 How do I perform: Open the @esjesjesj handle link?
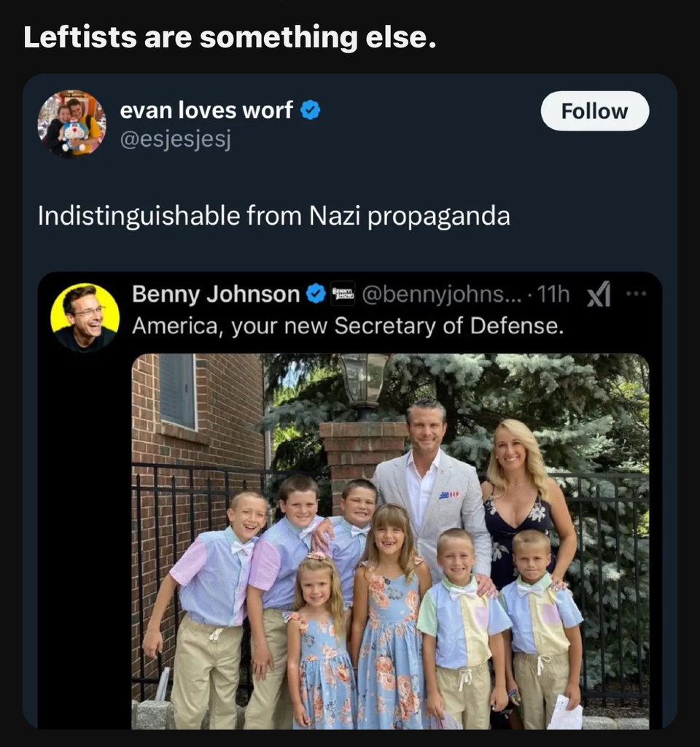pos(174,139)
